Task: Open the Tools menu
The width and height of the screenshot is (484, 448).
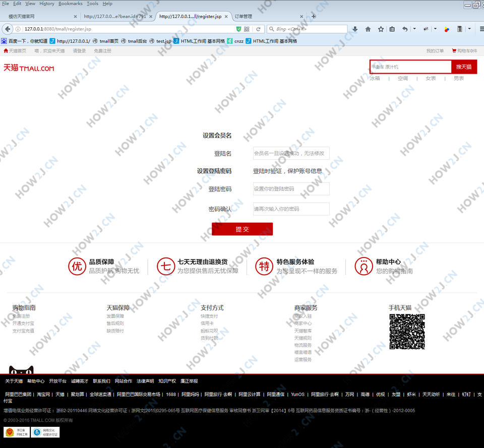Action: click(93, 4)
